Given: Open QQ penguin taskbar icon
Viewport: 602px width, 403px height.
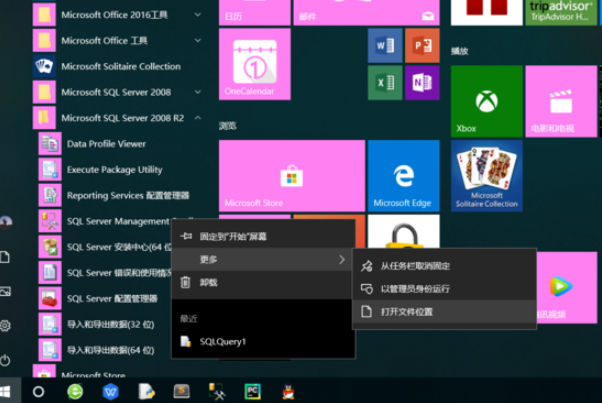Looking at the screenshot, I should point(288,392).
